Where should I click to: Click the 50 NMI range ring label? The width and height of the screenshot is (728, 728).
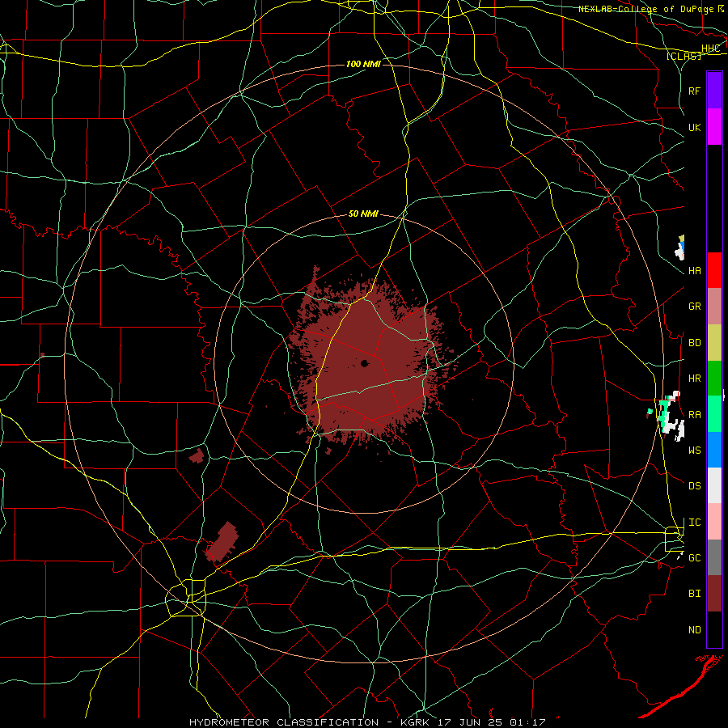[363, 214]
